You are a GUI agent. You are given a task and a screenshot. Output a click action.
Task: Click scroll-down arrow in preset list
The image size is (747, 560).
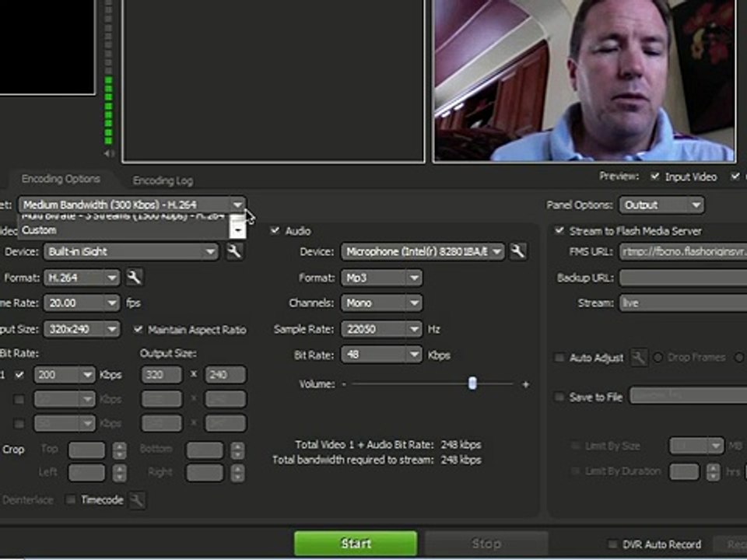238,230
